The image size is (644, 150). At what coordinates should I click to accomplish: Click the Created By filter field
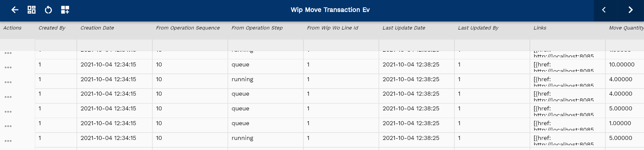[56, 45]
